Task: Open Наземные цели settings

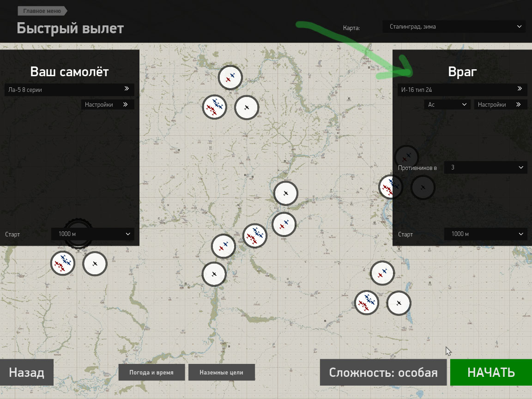Action: tap(221, 372)
